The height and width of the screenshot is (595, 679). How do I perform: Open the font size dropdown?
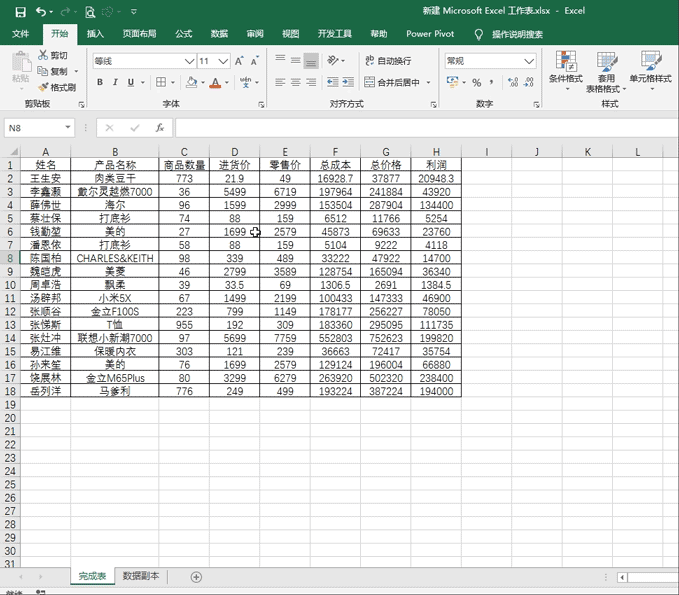tap(223, 61)
